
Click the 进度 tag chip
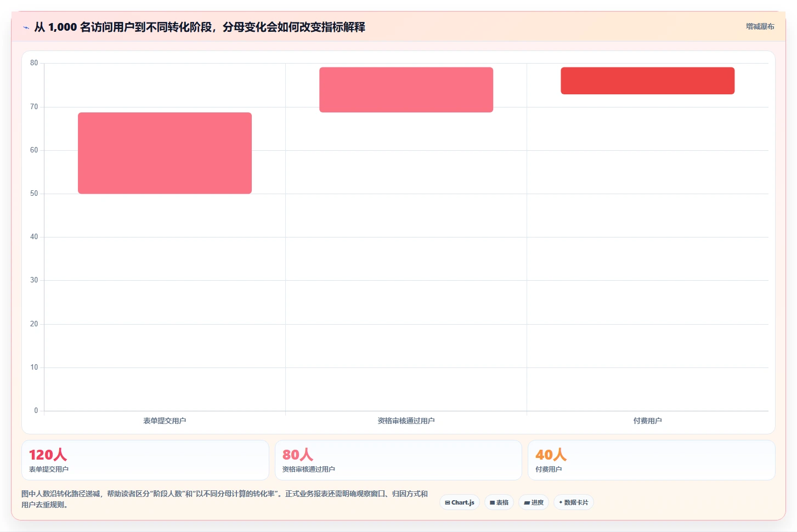click(534, 502)
